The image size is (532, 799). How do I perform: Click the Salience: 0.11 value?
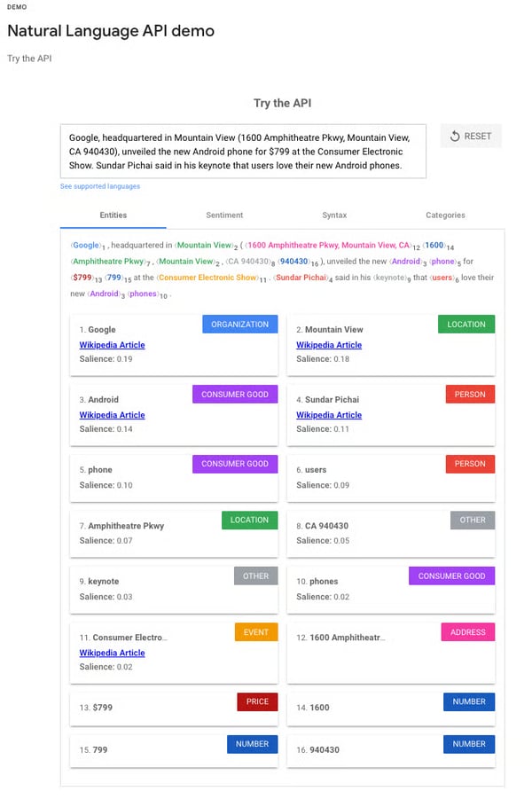pyautogui.click(x=323, y=429)
